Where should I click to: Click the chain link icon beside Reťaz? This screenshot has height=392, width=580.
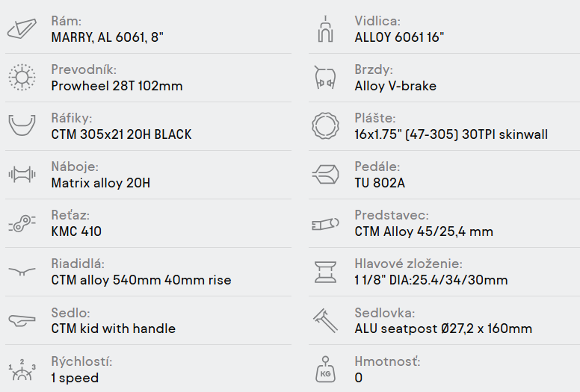click(x=21, y=223)
